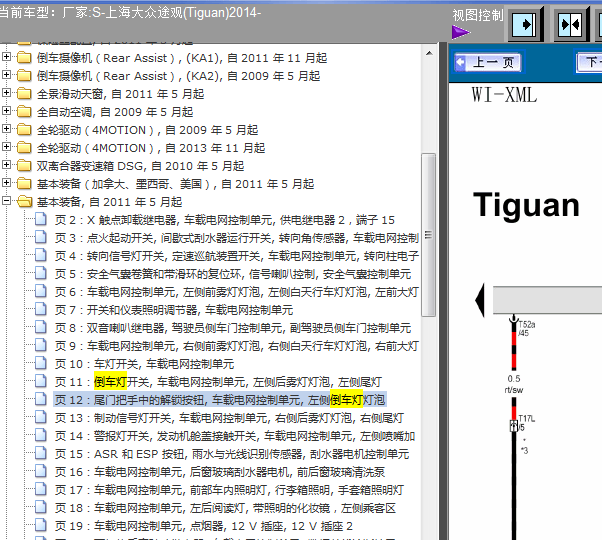Viewport: 602px width, 540px height.
Task: Open 页 4 转向信号灯开关
Action: point(236,256)
